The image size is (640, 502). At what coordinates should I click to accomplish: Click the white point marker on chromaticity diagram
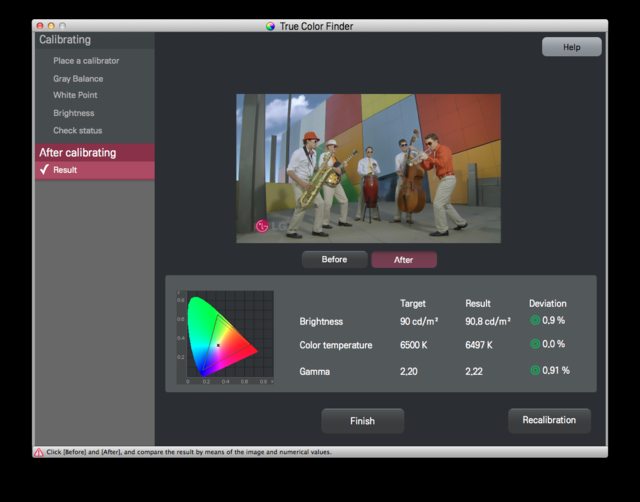218,345
